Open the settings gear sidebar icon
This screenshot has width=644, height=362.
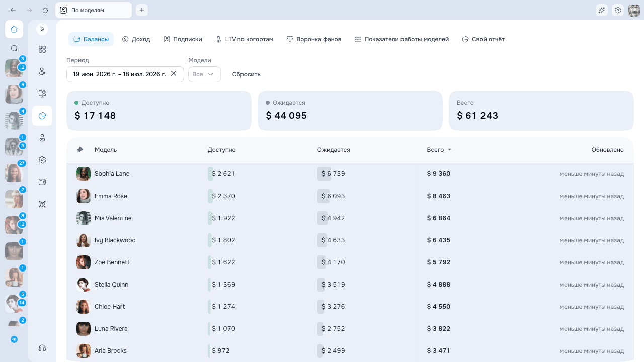pyautogui.click(x=42, y=160)
